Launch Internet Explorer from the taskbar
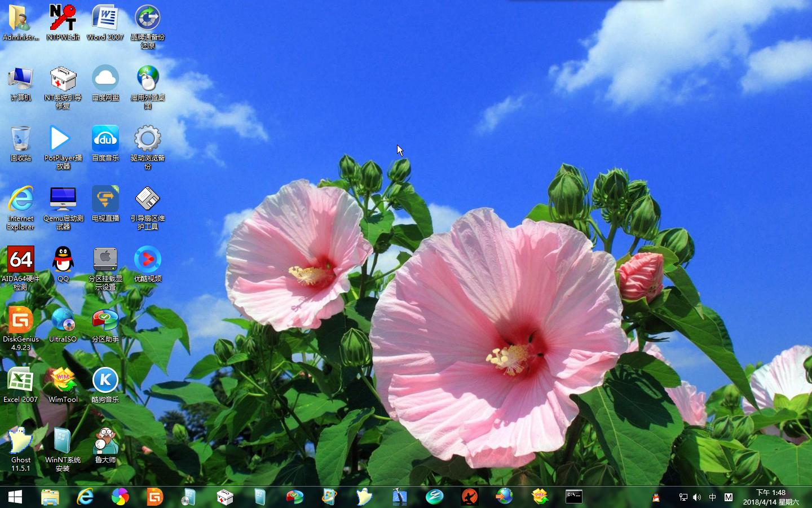Screen dimensions: 812x508 85,497
